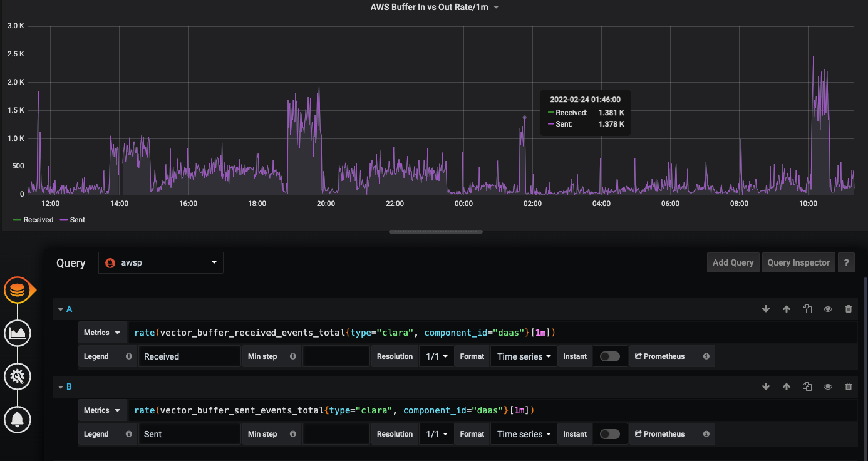Move query A down with the arrow icon
This screenshot has width=868, height=461.
pyautogui.click(x=765, y=308)
